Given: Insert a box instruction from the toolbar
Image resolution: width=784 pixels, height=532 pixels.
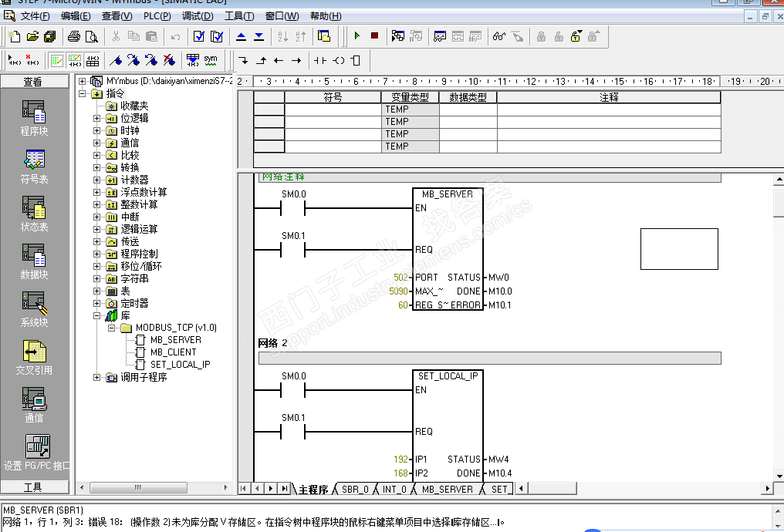Looking at the screenshot, I should click(x=356, y=60).
